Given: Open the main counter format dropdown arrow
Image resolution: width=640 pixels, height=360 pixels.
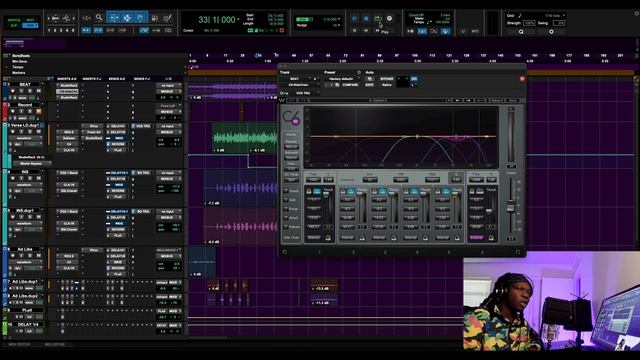Looking at the screenshot, I should [238, 19].
